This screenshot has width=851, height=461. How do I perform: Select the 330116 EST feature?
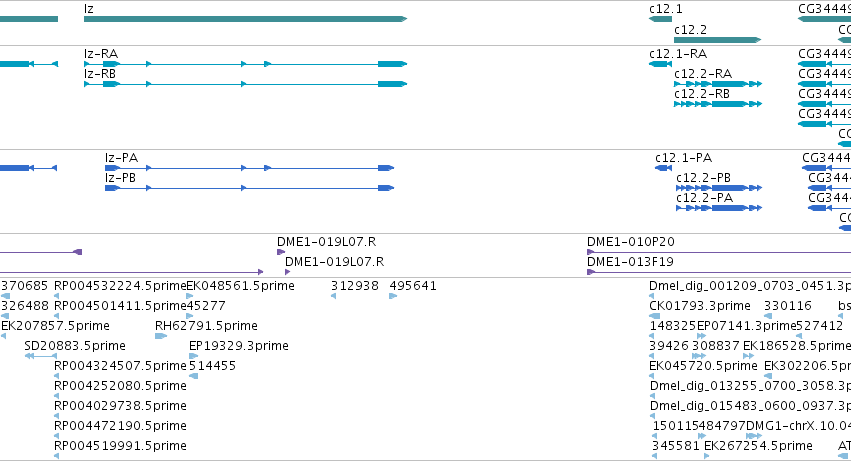pos(768,316)
